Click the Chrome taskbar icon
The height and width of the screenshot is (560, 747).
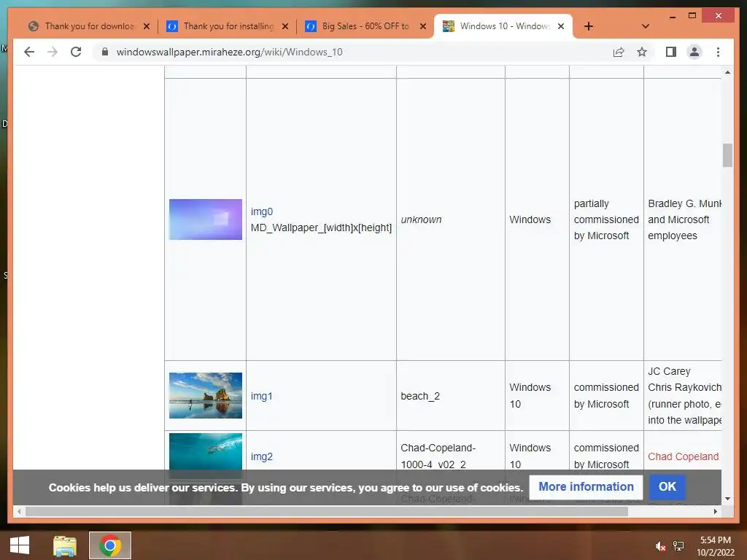[110, 545]
